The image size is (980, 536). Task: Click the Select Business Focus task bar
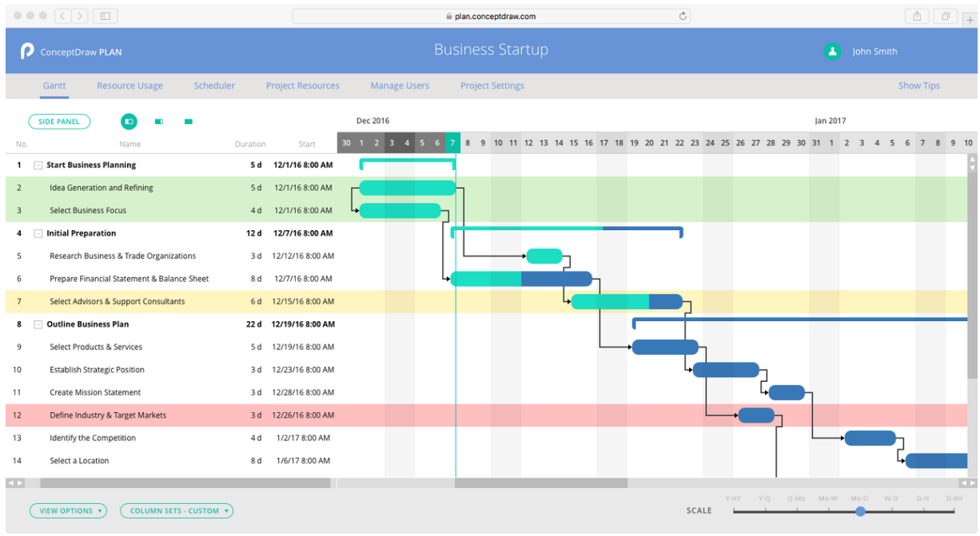[400, 211]
